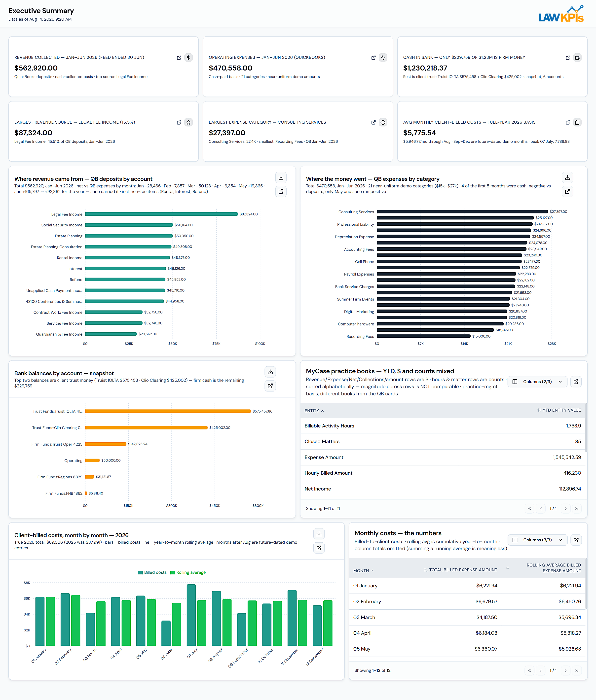Click star icon on Largest Revenue Source card
596x700 pixels.
(188, 123)
